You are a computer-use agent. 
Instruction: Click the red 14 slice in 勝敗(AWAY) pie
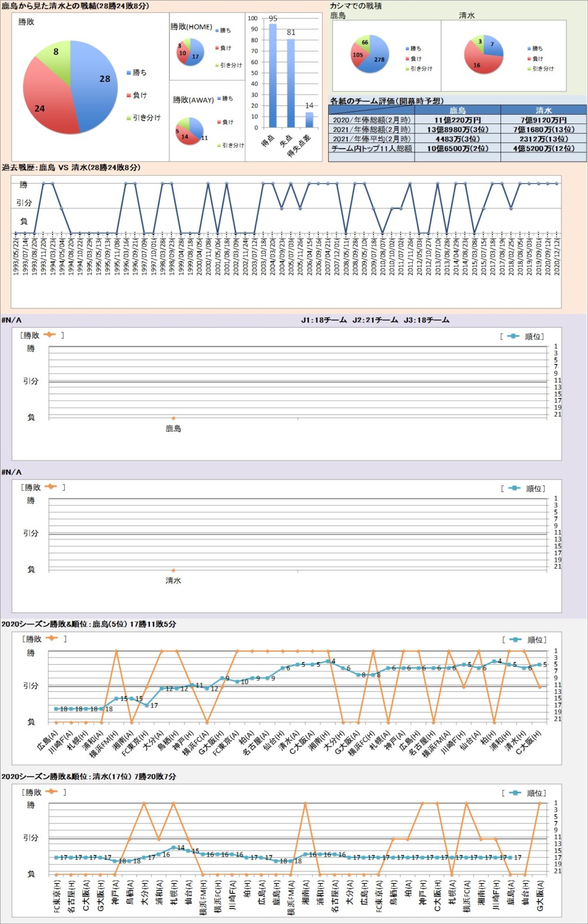coord(186,136)
